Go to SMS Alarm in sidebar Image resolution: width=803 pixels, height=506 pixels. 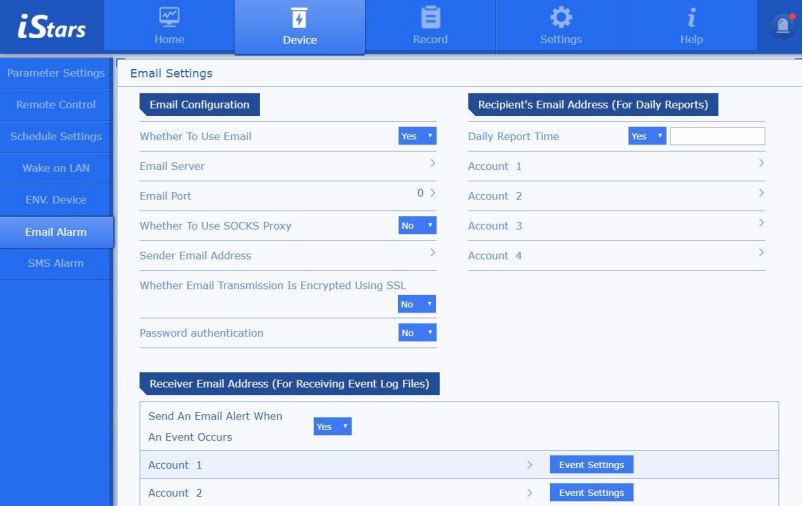(x=56, y=263)
